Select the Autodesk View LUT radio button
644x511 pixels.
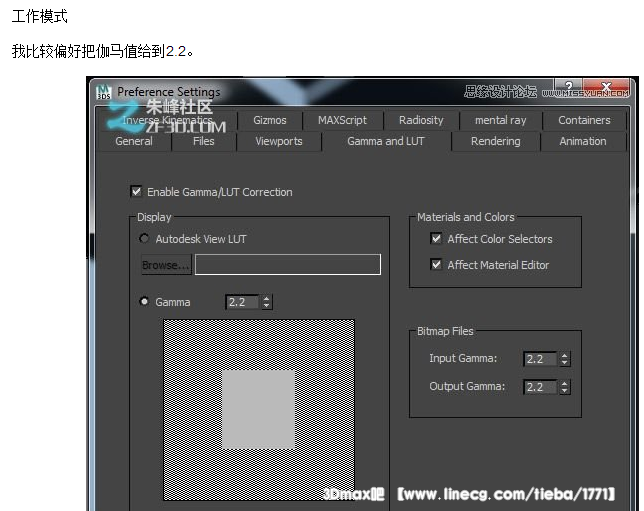pos(144,238)
